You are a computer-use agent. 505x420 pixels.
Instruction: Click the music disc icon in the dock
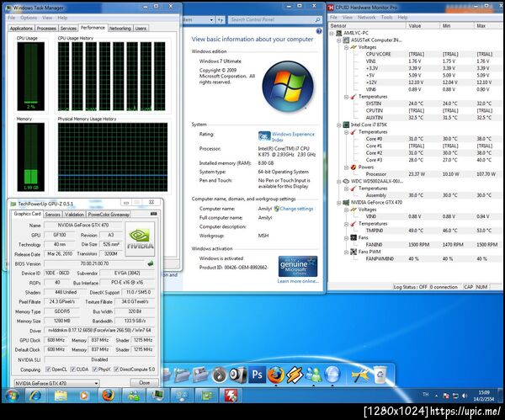point(220,375)
